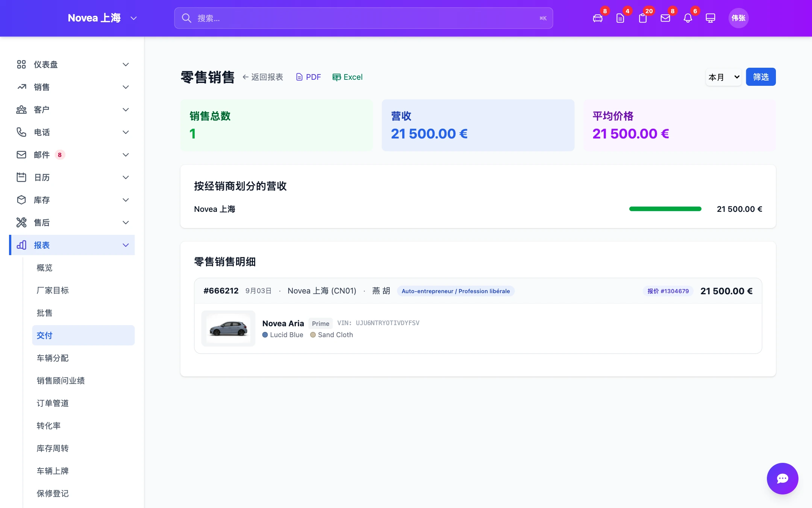Open the 概览 report submenu item
812x508 pixels.
point(83,268)
